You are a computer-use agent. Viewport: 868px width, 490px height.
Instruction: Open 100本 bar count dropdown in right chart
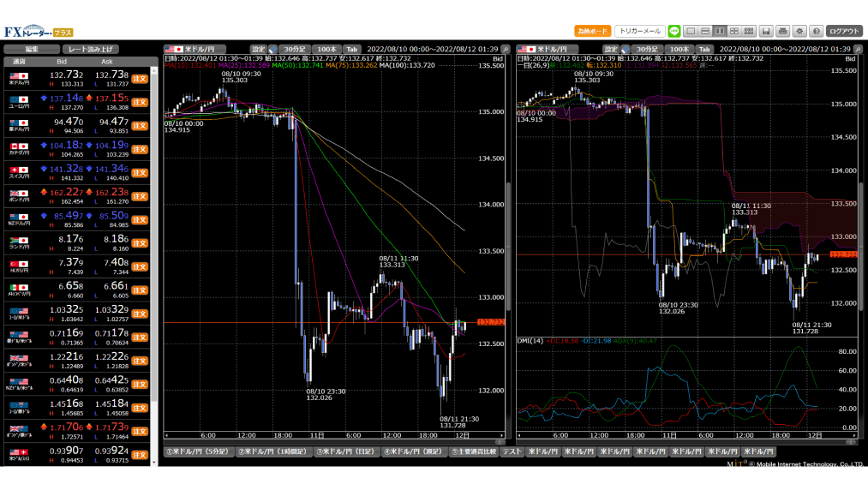point(679,50)
